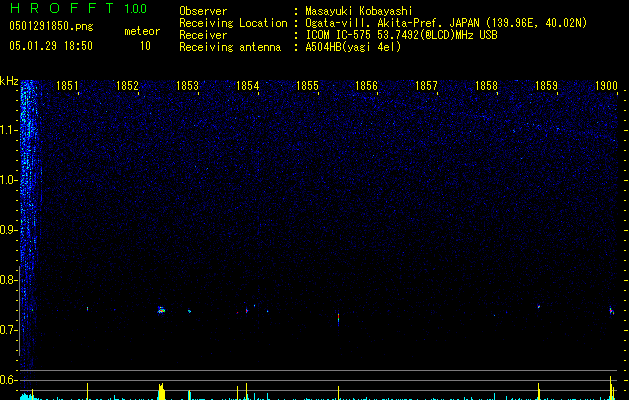The image size is (629, 400).
Task: Click the Receiving antenna label
Action: [x=230, y=47]
